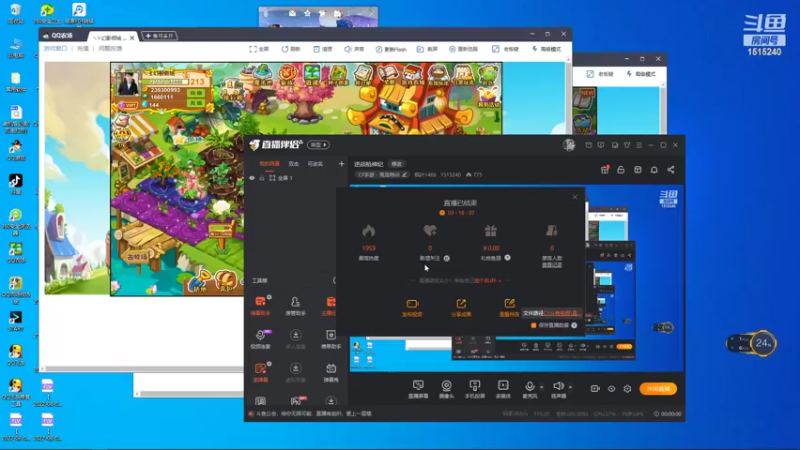Open gift box icon with red badge
The width and height of the screenshot is (800, 450).
click(605, 169)
